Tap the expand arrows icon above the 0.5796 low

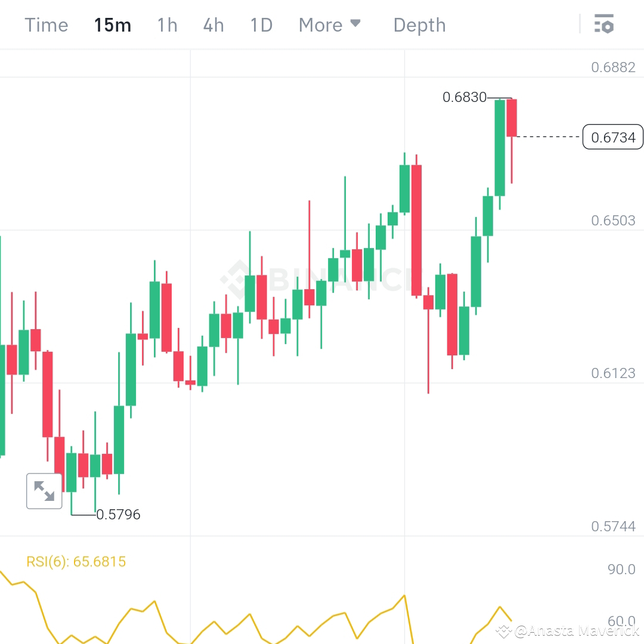[44, 491]
